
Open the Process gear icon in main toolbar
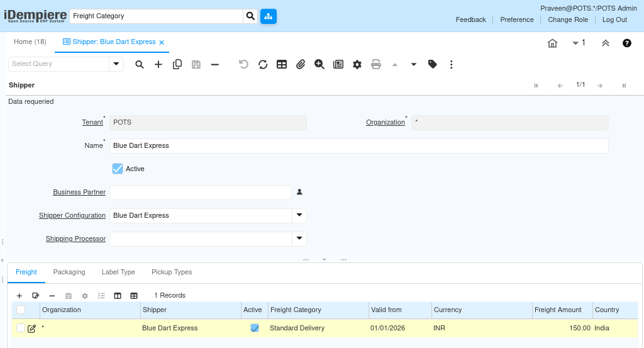pyautogui.click(x=357, y=65)
